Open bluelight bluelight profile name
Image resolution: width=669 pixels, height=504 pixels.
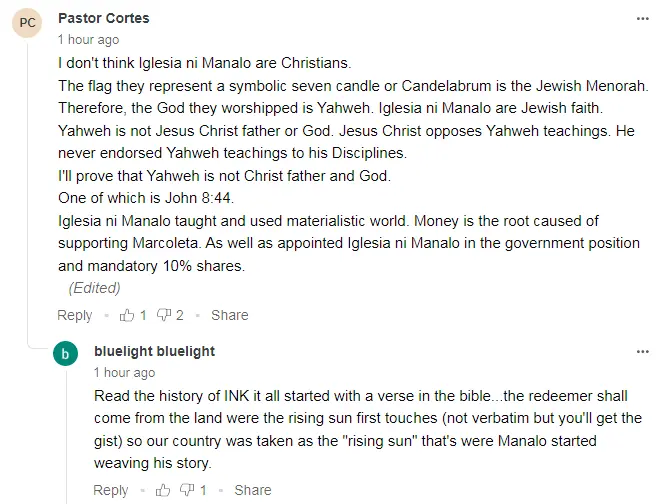point(154,351)
